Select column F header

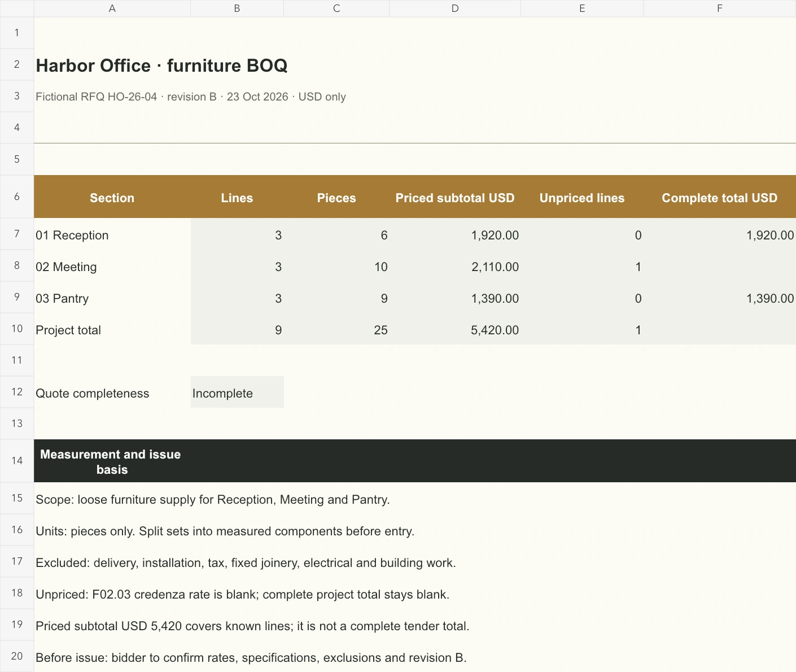coord(720,8)
